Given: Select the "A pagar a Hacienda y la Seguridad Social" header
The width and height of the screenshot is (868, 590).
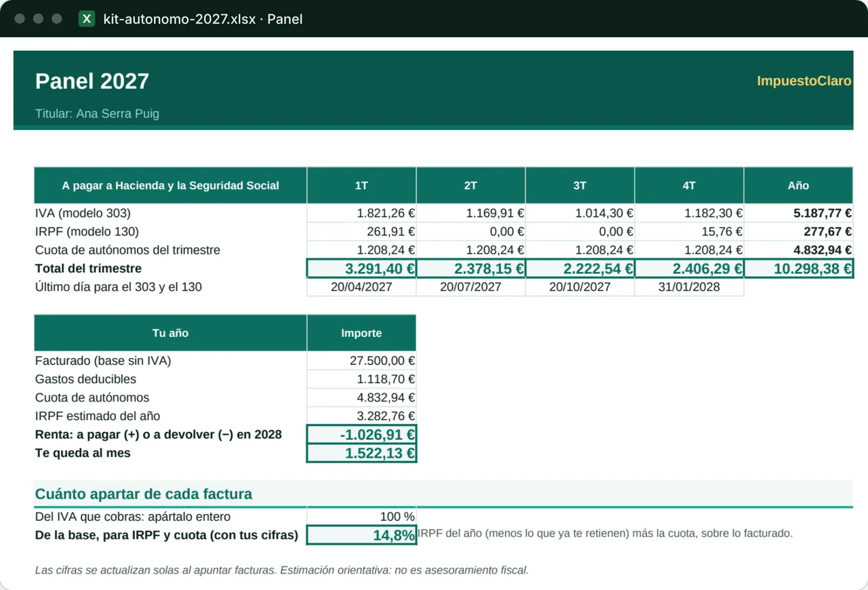Looking at the screenshot, I should (x=170, y=185).
